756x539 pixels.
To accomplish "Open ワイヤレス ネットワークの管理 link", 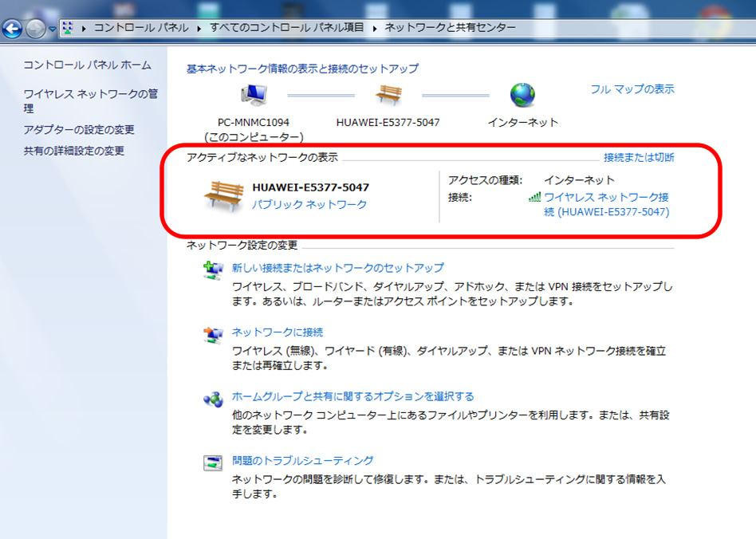I will click(91, 100).
